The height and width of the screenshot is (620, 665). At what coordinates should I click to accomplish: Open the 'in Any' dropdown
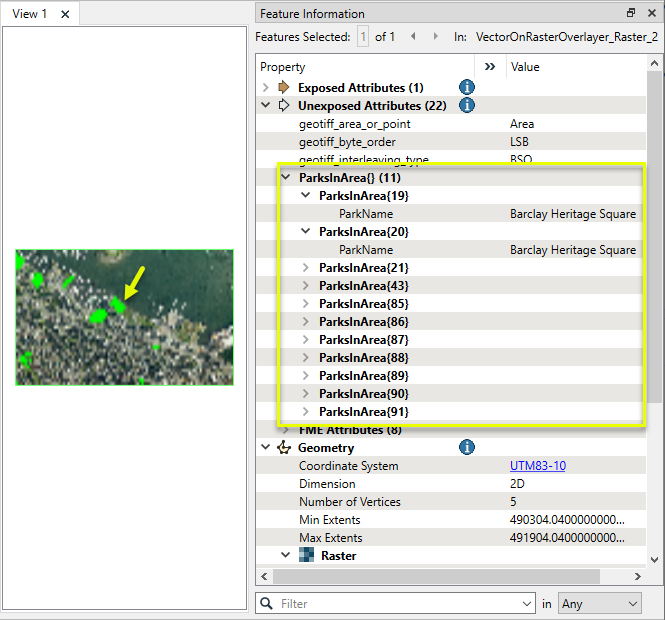click(x=599, y=604)
